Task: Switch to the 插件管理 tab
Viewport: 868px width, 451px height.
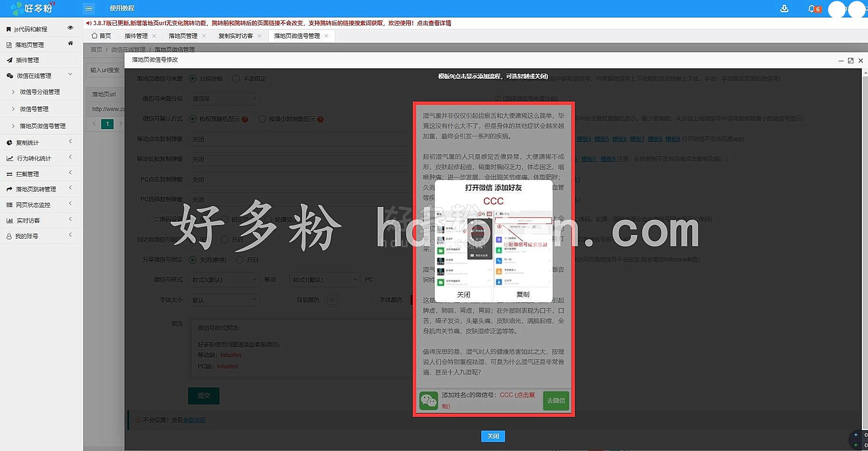Action: [x=136, y=36]
